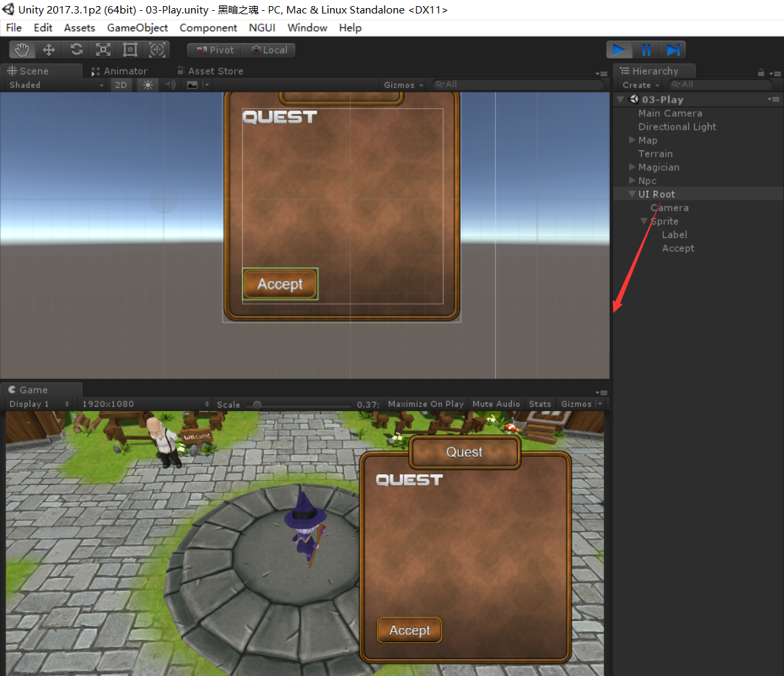
Task: Open the Shaded draw mode dropdown
Action: tap(56, 85)
